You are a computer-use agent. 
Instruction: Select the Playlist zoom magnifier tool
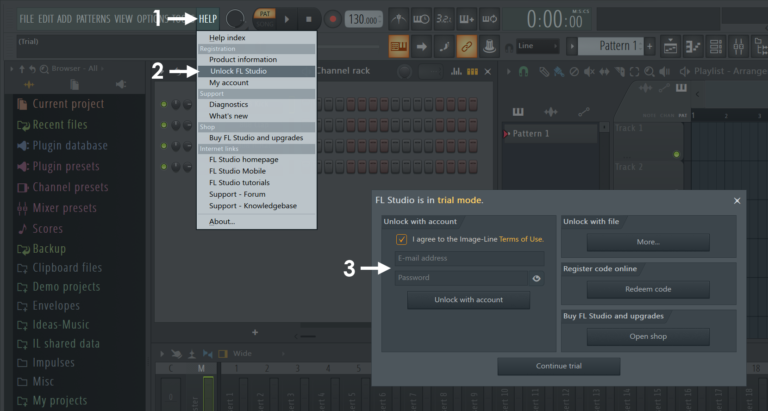point(649,72)
